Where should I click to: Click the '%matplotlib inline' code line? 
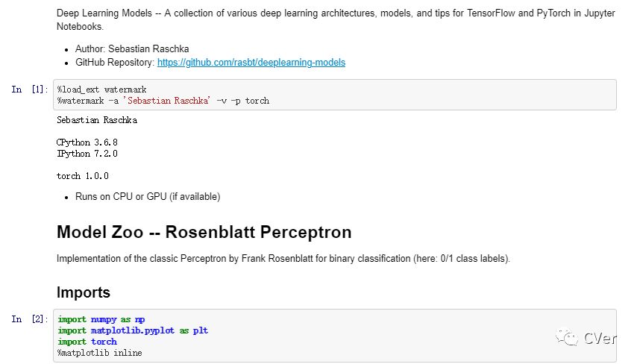[99, 352]
